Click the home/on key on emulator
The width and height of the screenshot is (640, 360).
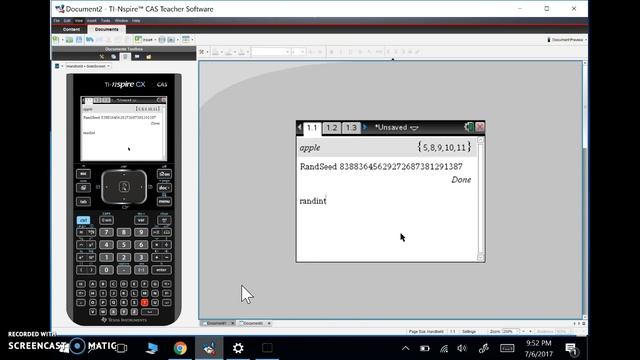(164, 174)
